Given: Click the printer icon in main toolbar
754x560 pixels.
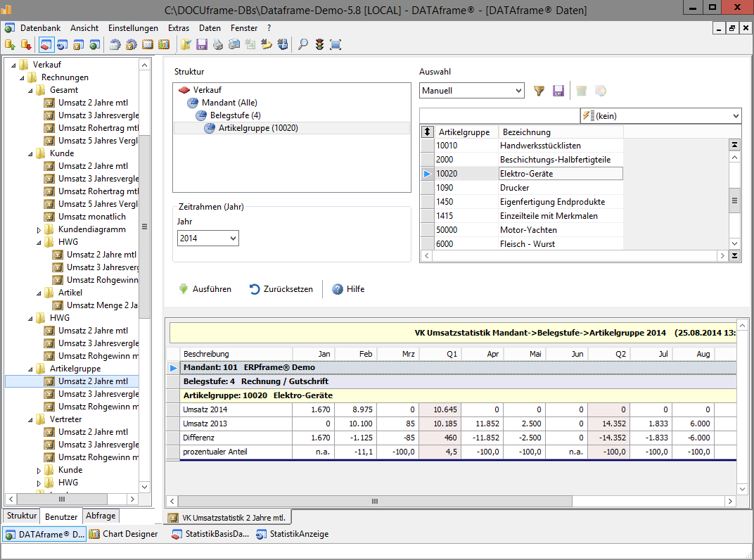Looking at the screenshot, I should [x=218, y=44].
